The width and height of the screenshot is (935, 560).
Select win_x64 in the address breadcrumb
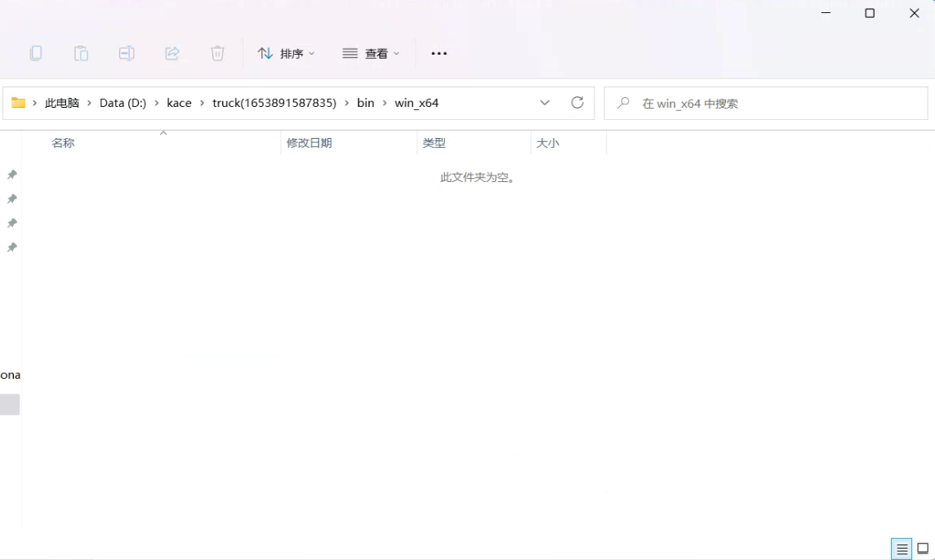coord(416,103)
